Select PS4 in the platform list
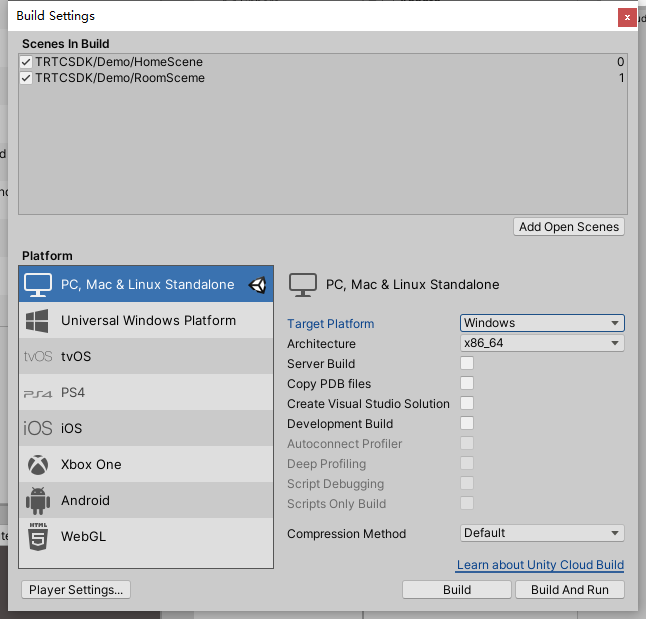 (146, 392)
